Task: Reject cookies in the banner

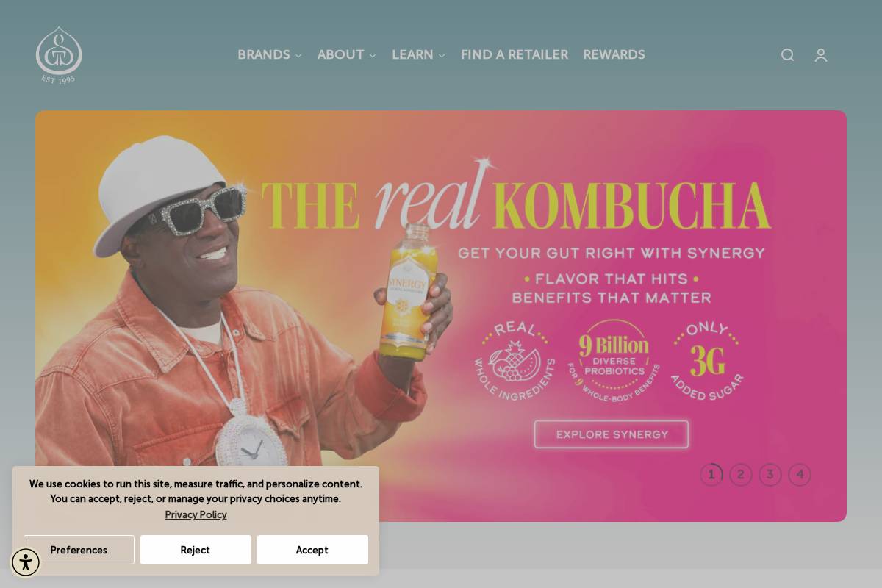Action: pos(196,550)
